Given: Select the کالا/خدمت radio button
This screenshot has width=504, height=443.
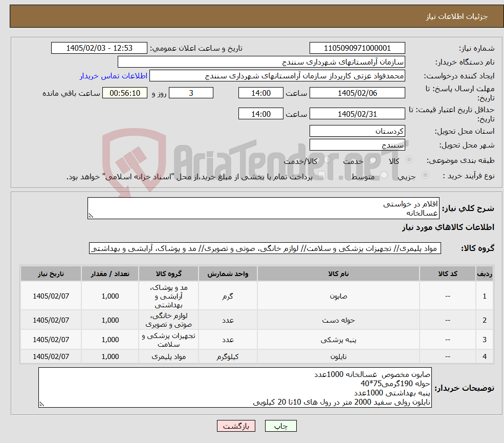Looking at the screenshot, I should click(x=327, y=160).
